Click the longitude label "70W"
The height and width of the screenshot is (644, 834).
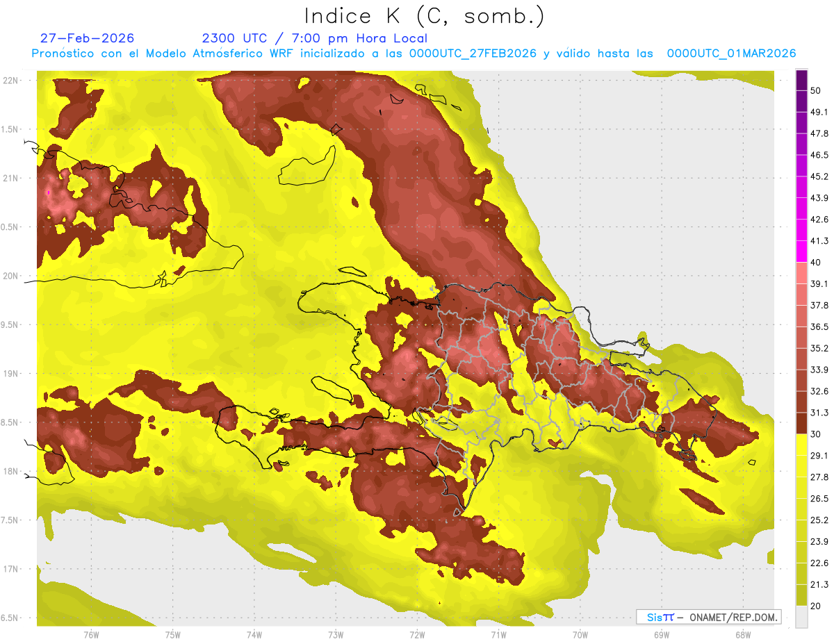(x=580, y=635)
